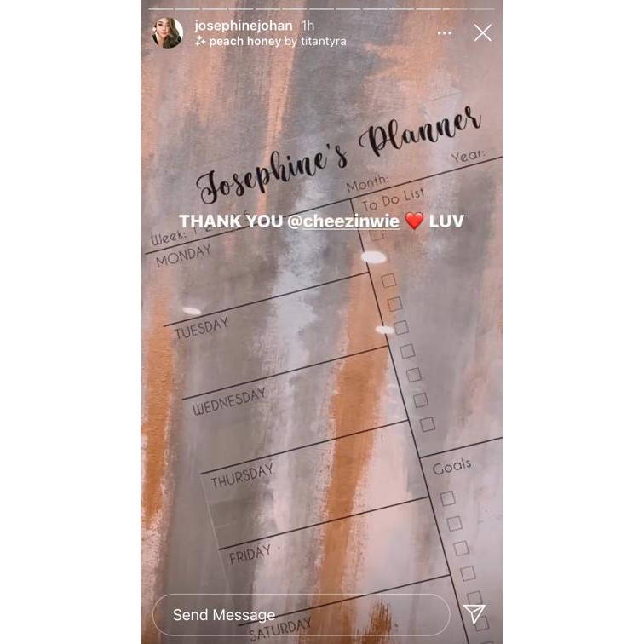Open the josephinejohan username link
Viewport: 644px width, 644px height.
[243, 26]
